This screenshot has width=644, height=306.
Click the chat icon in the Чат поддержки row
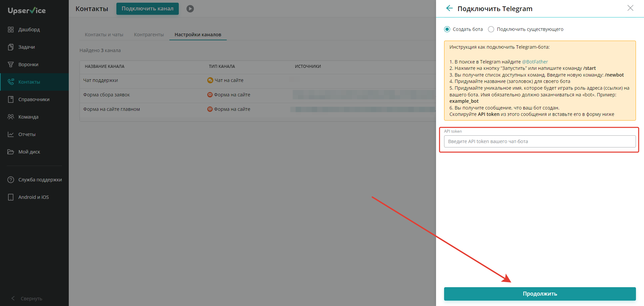[210, 80]
